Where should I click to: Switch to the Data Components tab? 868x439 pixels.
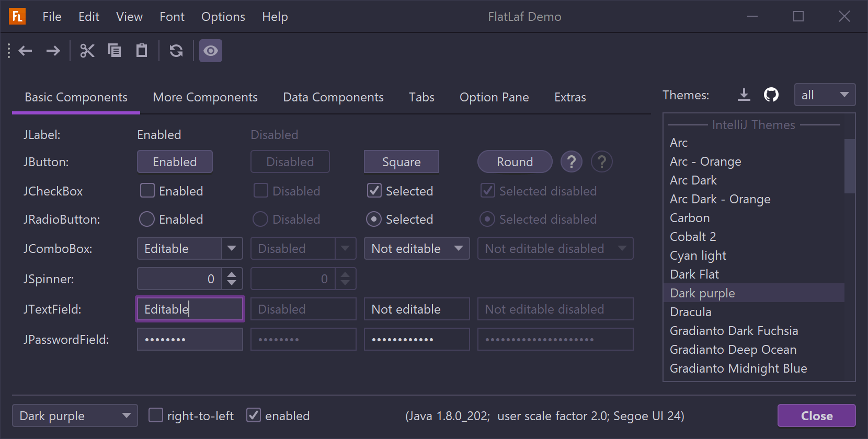coord(333,97)
